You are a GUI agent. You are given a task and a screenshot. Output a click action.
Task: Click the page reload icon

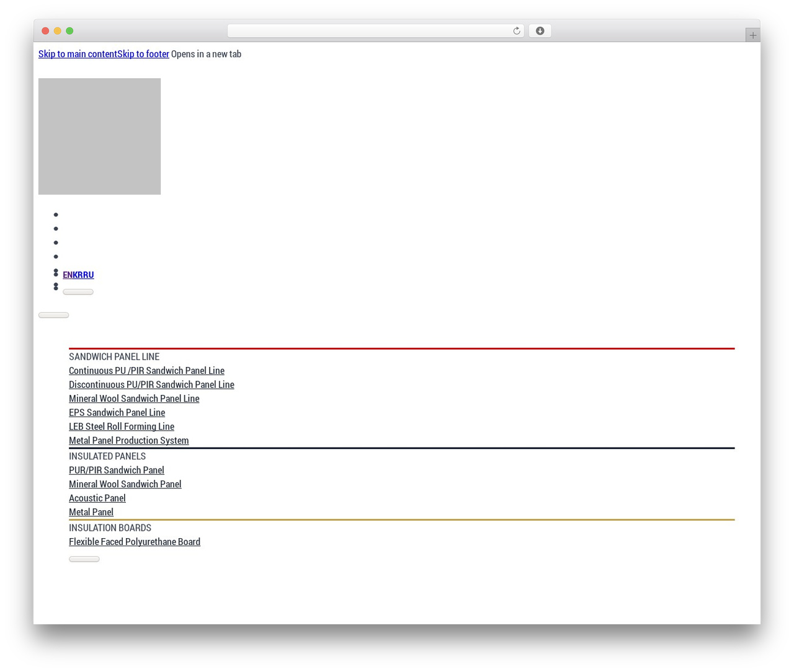516,31
